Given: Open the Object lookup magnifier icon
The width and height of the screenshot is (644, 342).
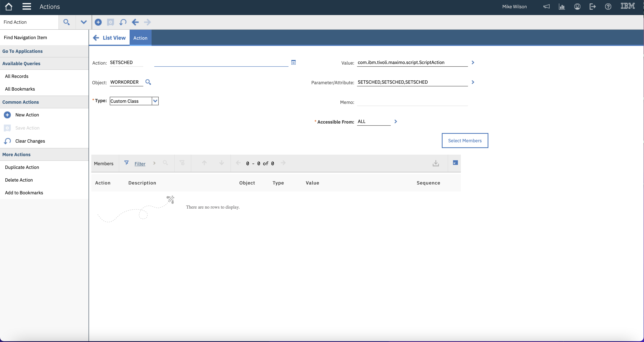Looking at the screenshot, I should coord(148,82).
